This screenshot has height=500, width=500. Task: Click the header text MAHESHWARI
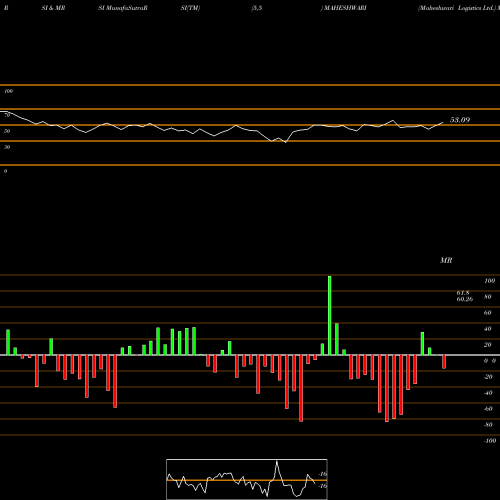click(x=345, y=8)
